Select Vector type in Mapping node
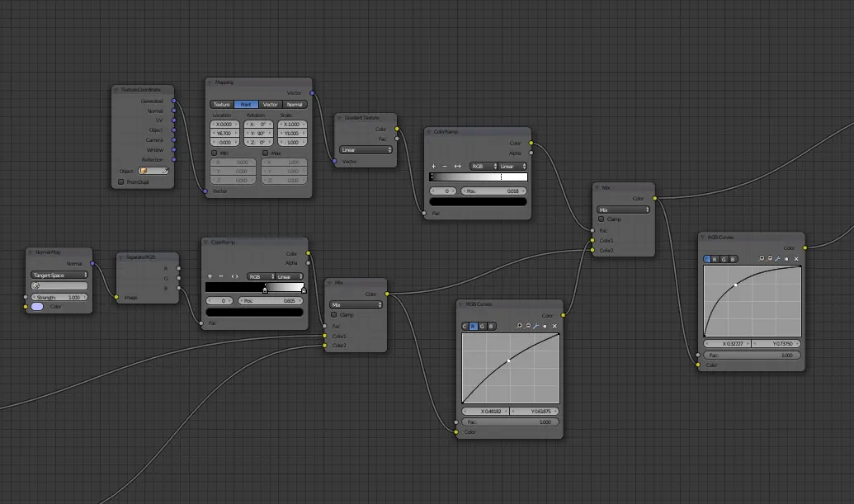854x504 pixels. pos(270,105)
